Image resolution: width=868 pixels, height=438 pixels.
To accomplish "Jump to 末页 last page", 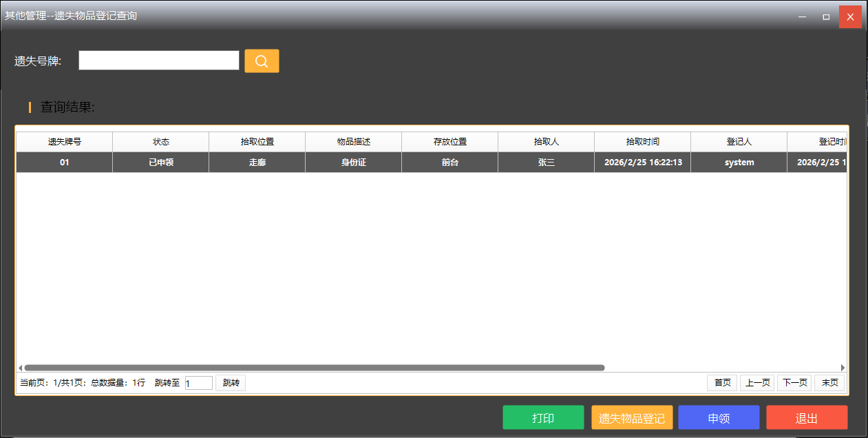I will tap(829, 383).
